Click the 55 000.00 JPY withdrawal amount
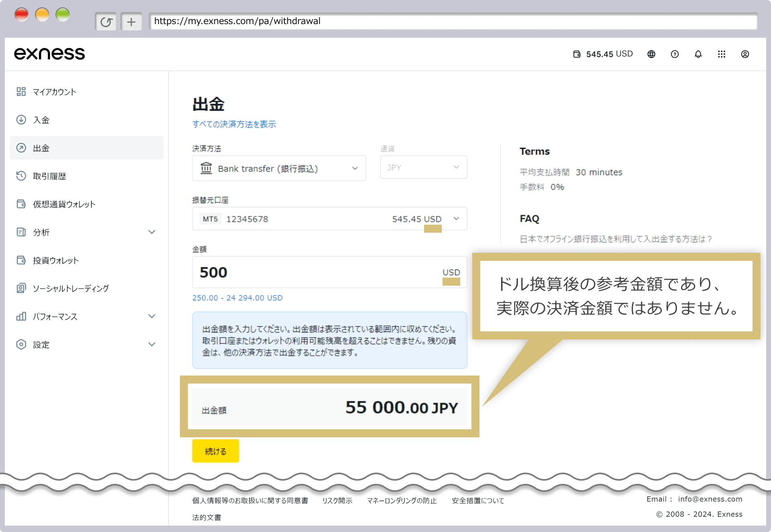771x532 pixels. click(402, 408)
